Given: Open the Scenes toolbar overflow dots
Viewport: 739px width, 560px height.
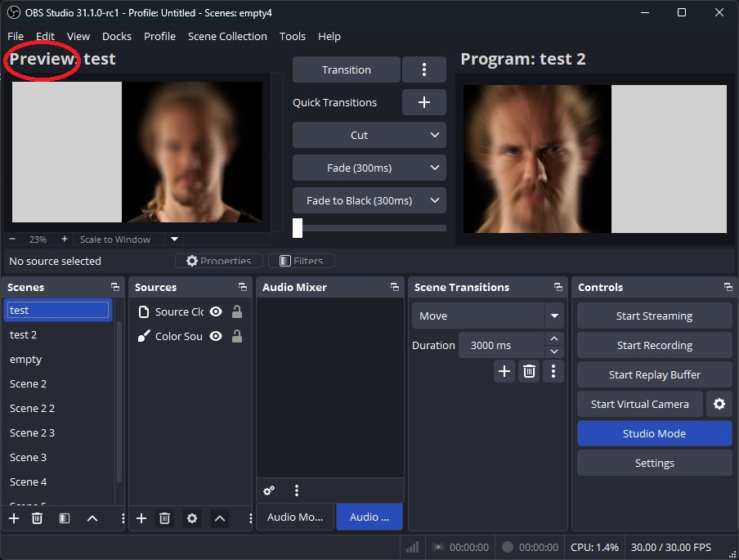Looking at the screenshot, I should click(x=123, y=518).
